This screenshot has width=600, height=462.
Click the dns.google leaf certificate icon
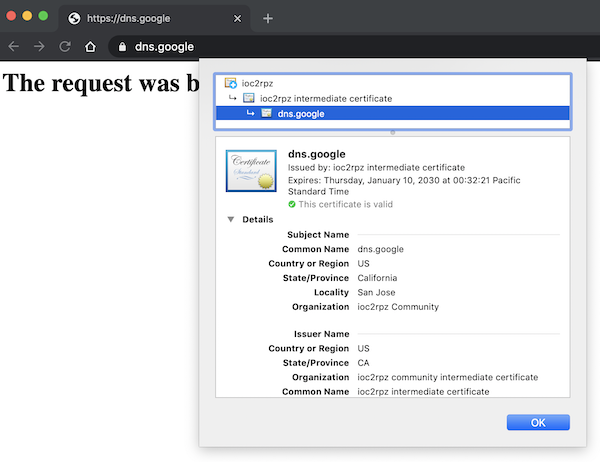pyautogui.click(x=266, y=113)
